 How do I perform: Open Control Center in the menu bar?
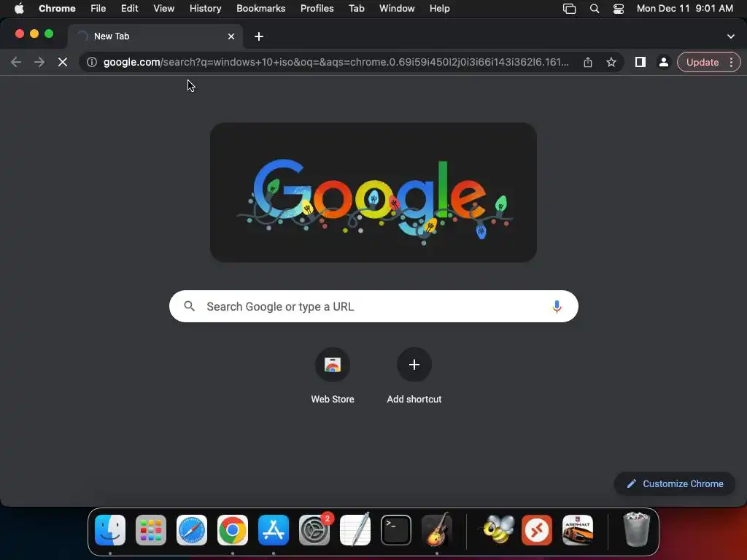[619, 9]
